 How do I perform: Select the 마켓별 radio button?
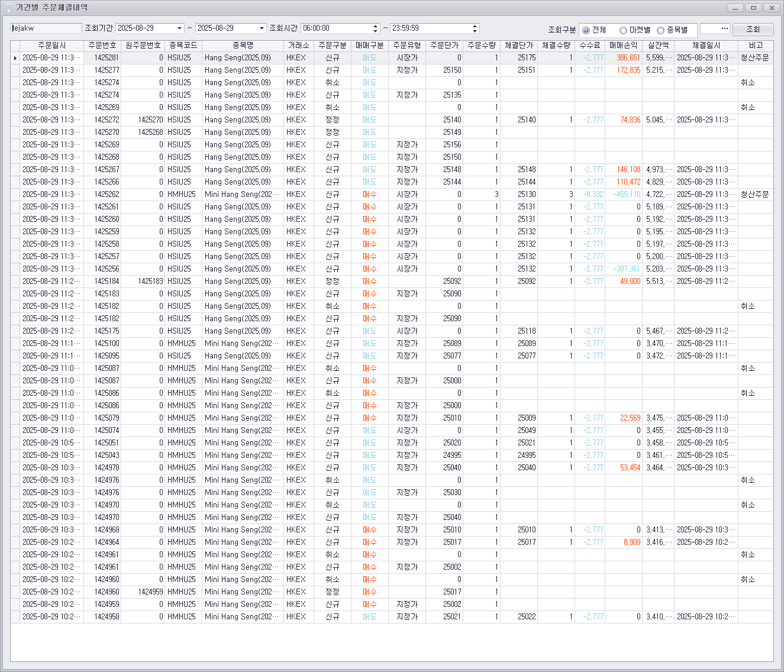click(623, 30)
